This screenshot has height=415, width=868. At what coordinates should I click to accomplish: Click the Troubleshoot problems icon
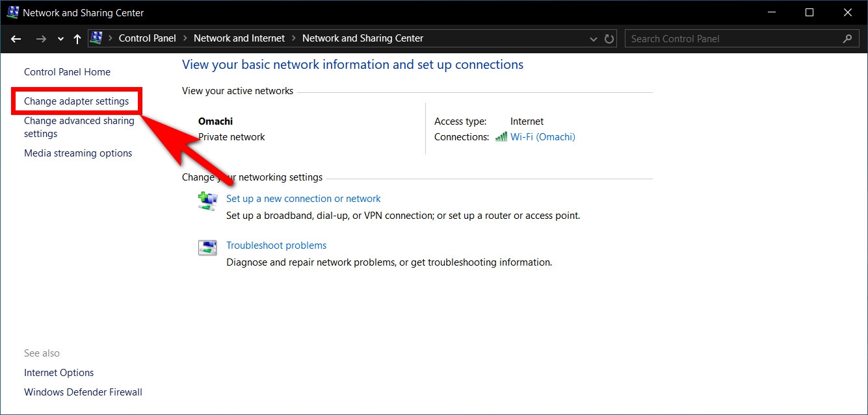click(x=207, y=247)
